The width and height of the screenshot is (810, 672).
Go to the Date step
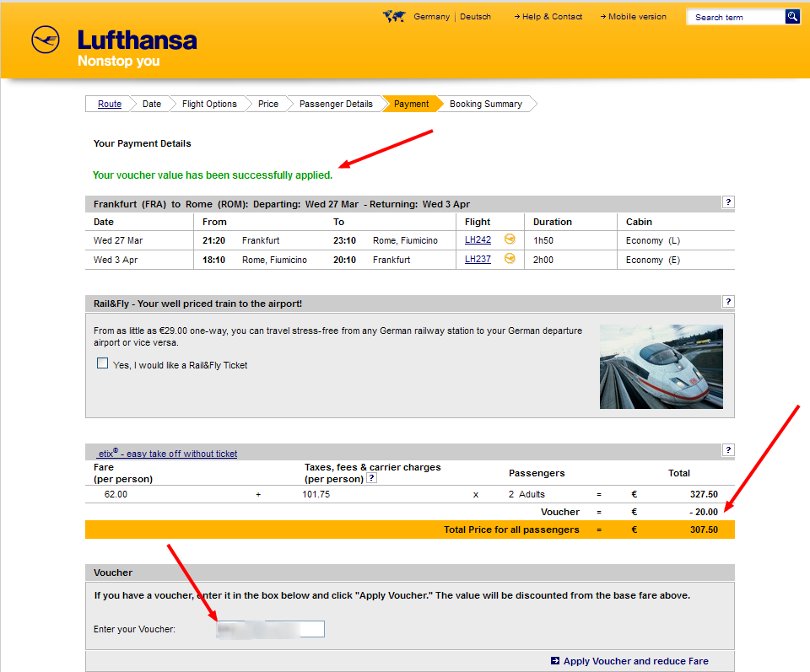coord(152,104)
